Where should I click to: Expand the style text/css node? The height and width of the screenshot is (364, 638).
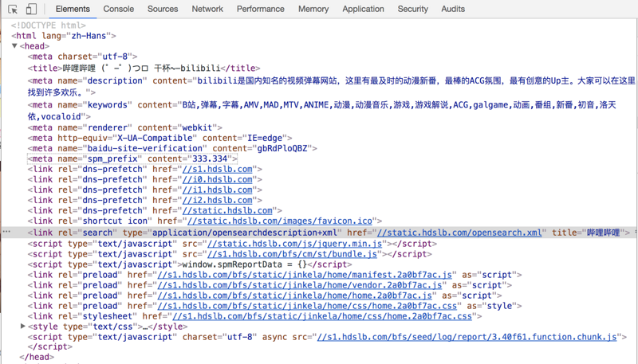[x=23, y=327]
